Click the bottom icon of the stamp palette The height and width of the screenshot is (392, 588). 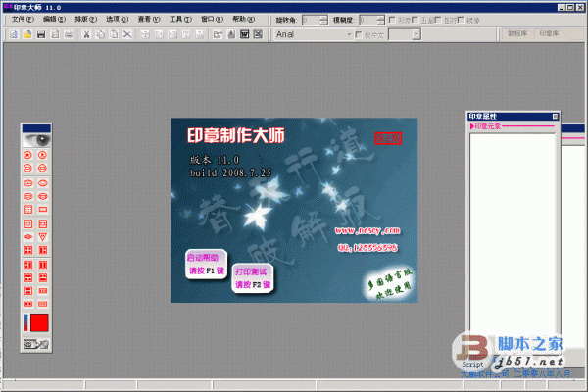(36, 344)
